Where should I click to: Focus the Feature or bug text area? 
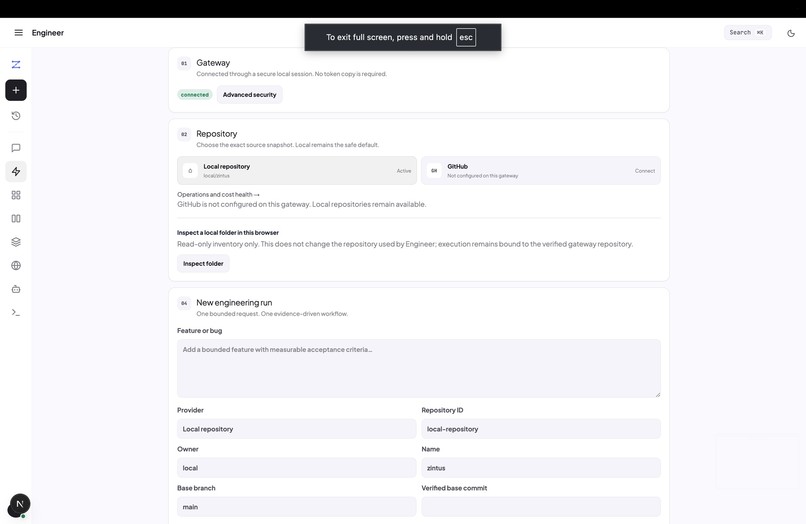click(418, 368)
